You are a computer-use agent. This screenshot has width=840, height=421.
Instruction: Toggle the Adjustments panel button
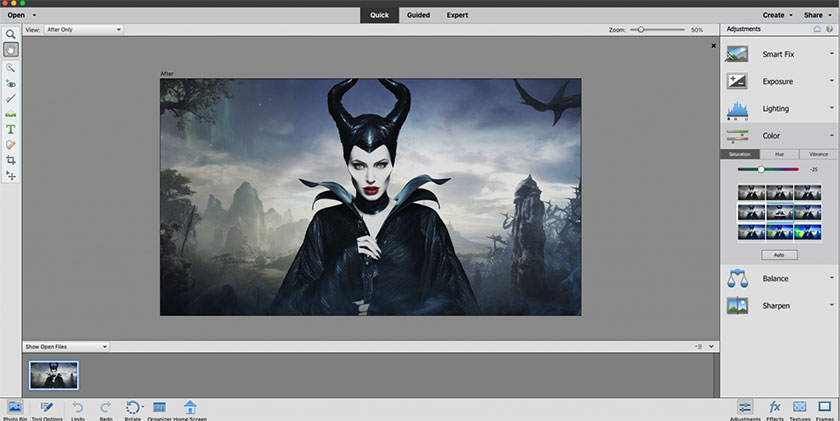click(745, 407)
